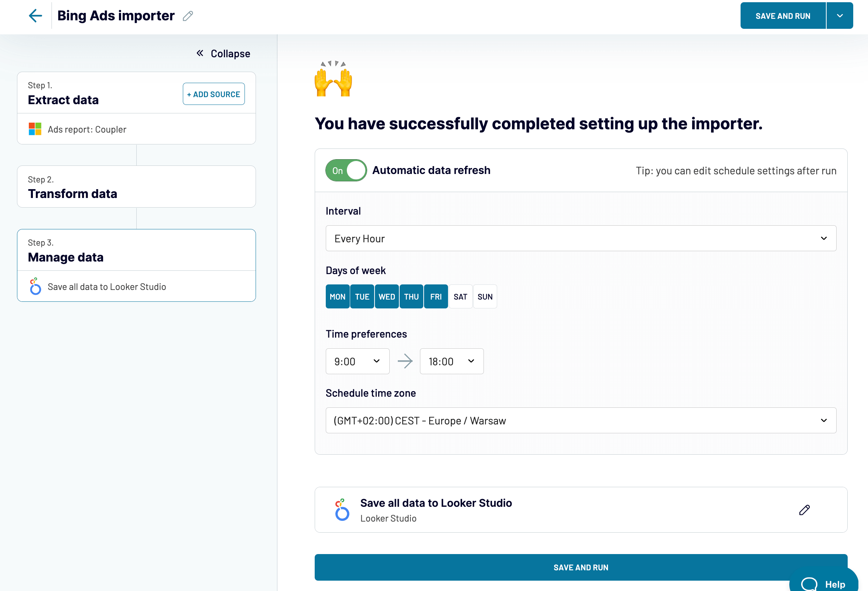Click the double-chevron collapse icon
This screenshot has width=868, height=591.
coord(200,54)
